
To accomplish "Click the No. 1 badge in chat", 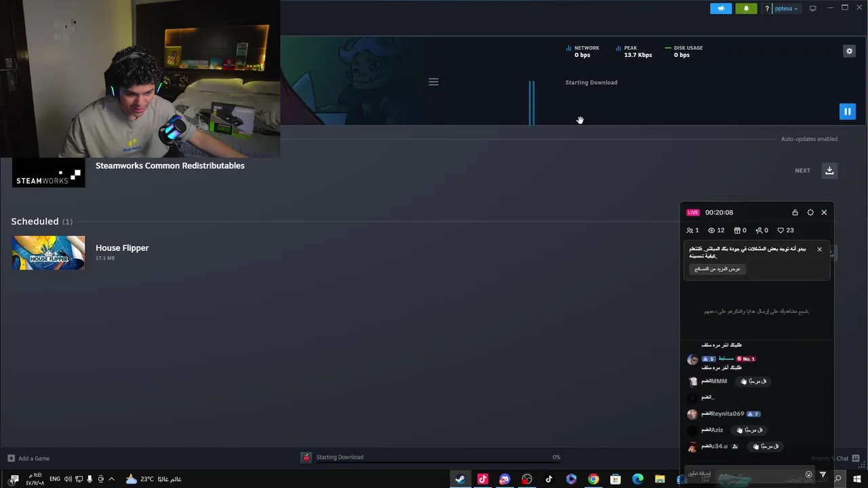I will 746,359.
